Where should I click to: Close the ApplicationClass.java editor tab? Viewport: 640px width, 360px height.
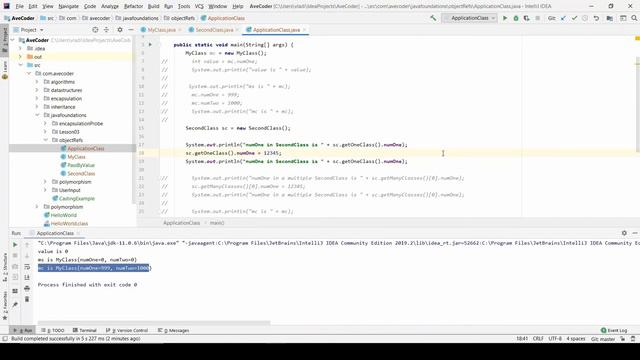click(x=304, y=30)
